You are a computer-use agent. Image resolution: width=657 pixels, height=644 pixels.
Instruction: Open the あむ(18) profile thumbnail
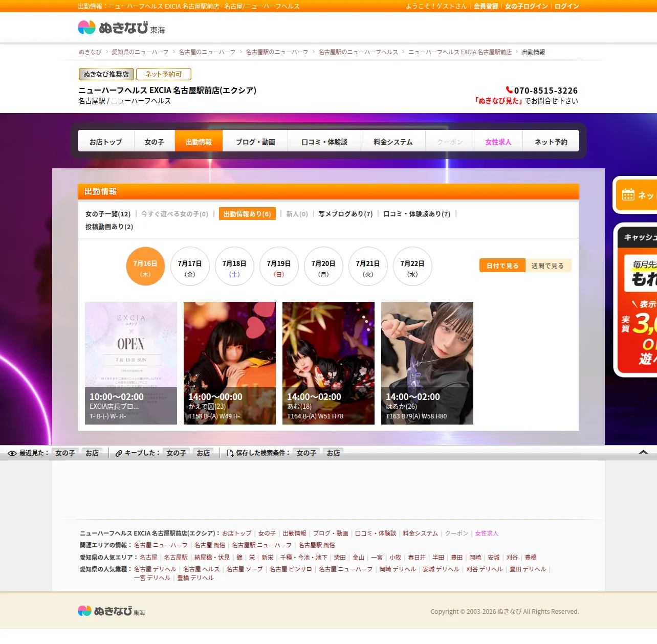(x=328, y=363)
